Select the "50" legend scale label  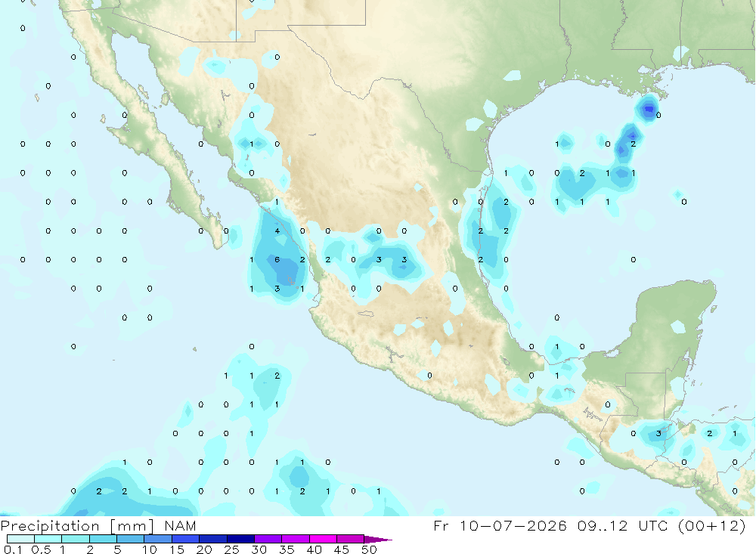(369, 549)
